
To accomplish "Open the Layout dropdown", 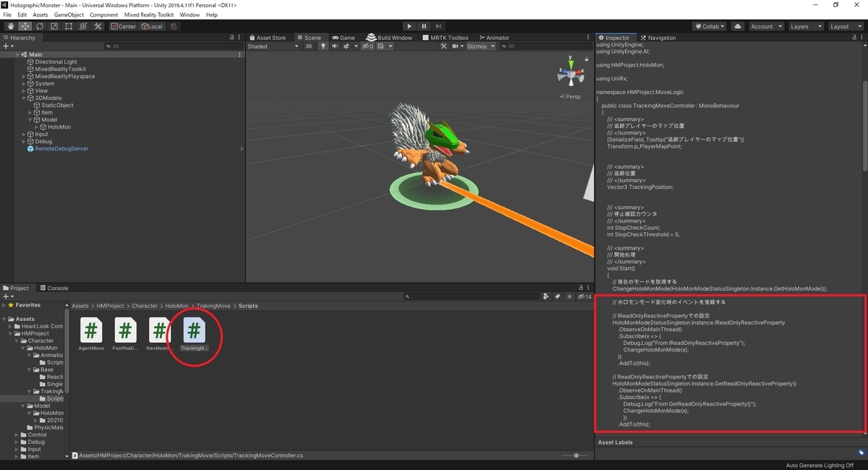I will click(x=845, y=26).
